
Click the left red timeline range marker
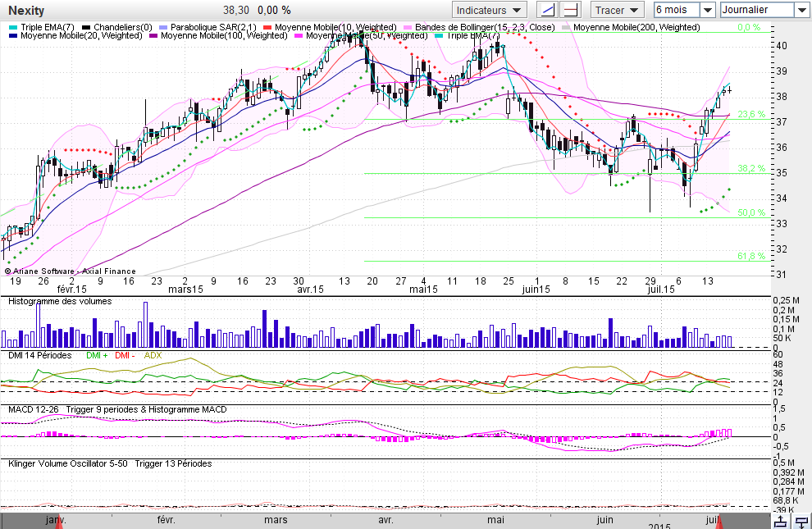(58, 522)
